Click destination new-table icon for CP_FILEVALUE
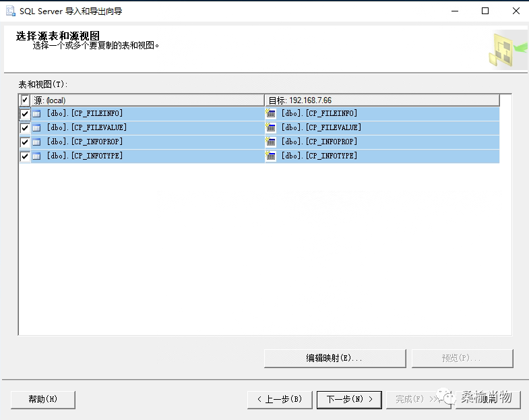Image resolution: width=529 pixels, height=420 pixels. coord(271,127)
